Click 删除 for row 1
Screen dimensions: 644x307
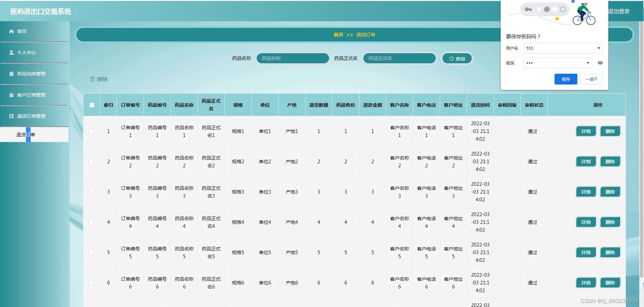click(610, 131)
